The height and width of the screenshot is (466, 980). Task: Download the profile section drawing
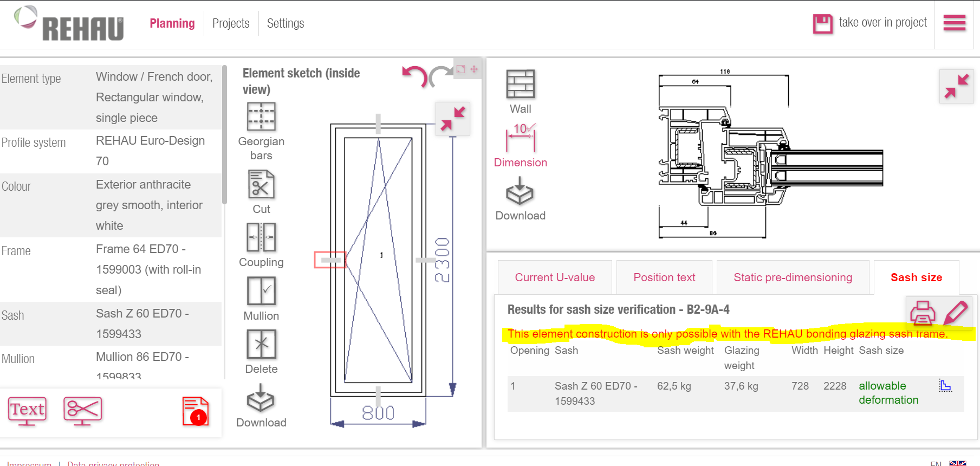click(x=520, y=191)
